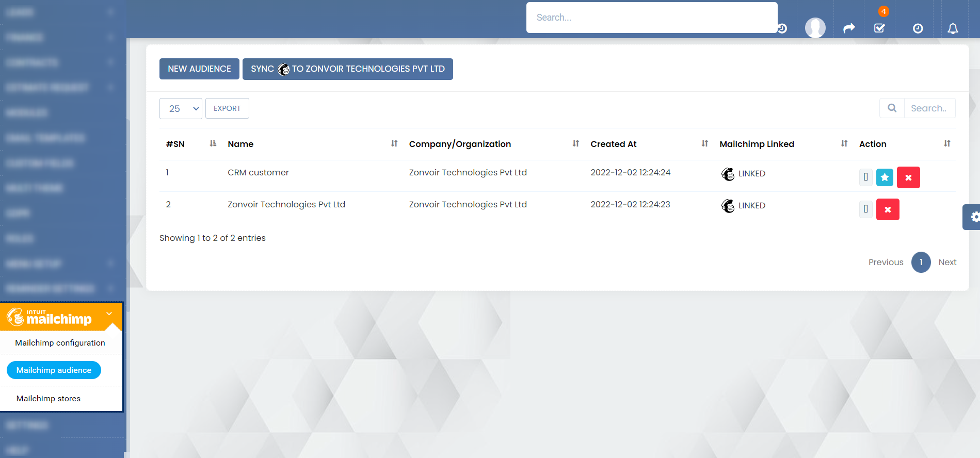
Task: Click the Mailchimp icon inside Sync button
Action: tap(283, 69)
